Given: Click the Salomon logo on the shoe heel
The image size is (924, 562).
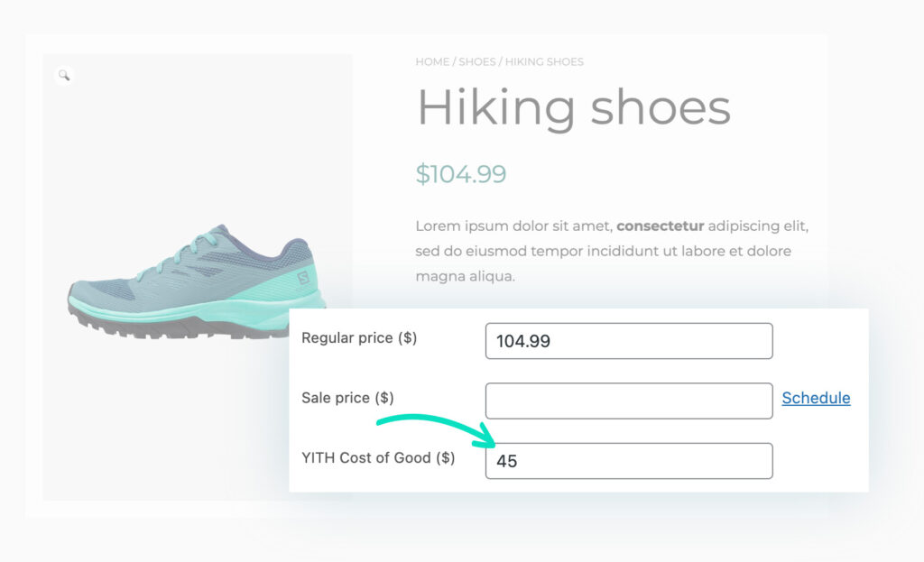Looking at the screenshot, I should pos(303,278).
